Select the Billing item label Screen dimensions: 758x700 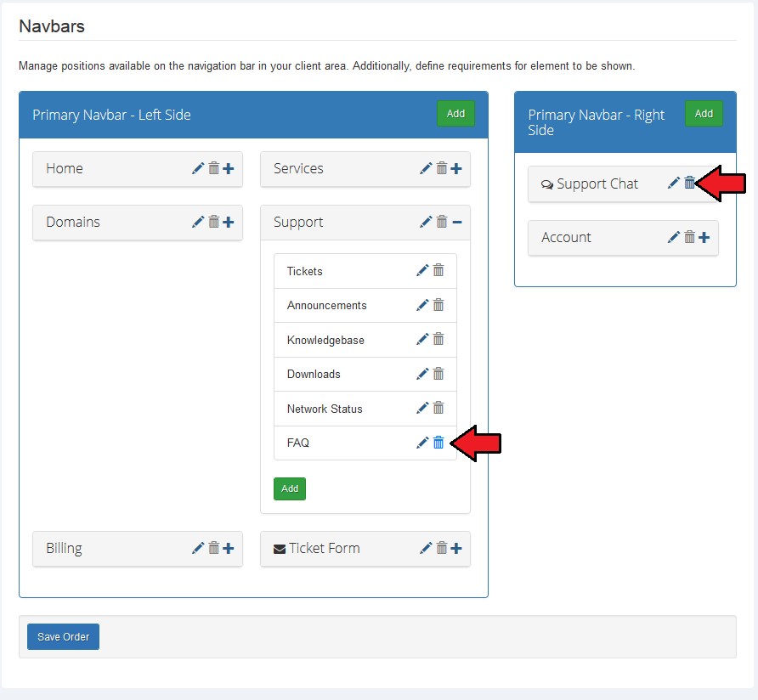64,549
